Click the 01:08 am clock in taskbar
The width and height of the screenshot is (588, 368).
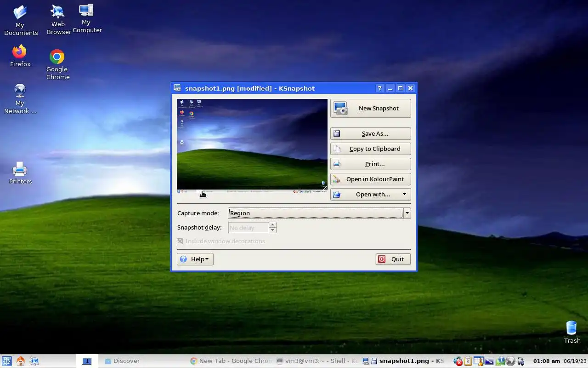[x=546, y=361]
